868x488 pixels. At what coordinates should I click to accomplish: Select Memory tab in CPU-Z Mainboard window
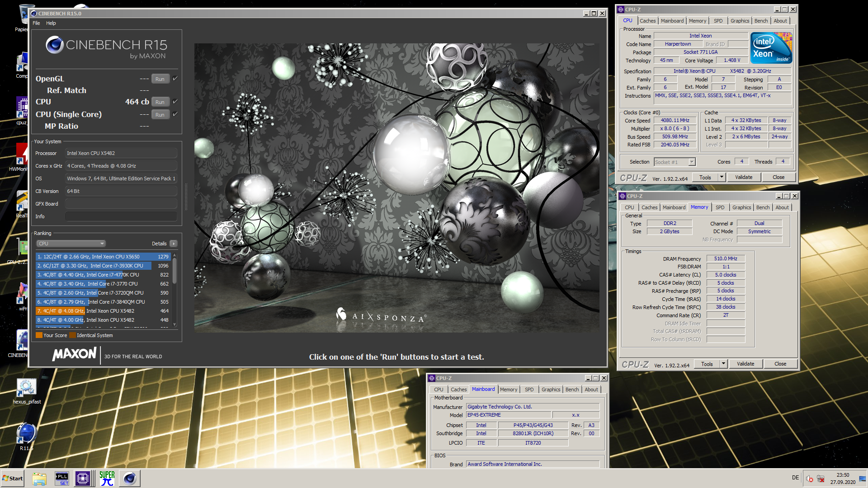[x=509, y=389]
